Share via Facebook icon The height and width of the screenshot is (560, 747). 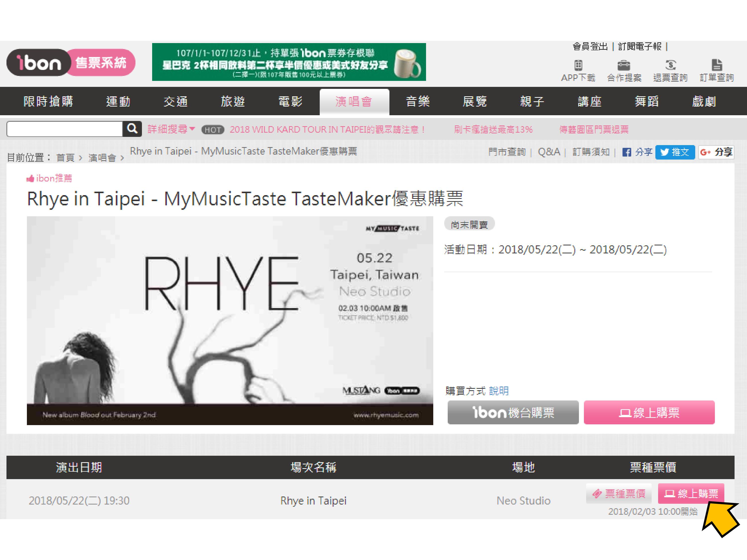click(x=626, y=152)
